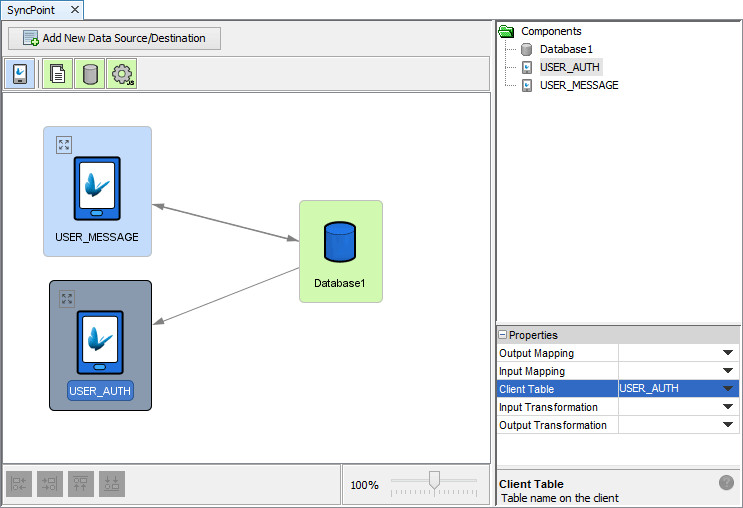743x508 pixels.
Task: Select the SyncPoint tab
Action: coord(33,9)
